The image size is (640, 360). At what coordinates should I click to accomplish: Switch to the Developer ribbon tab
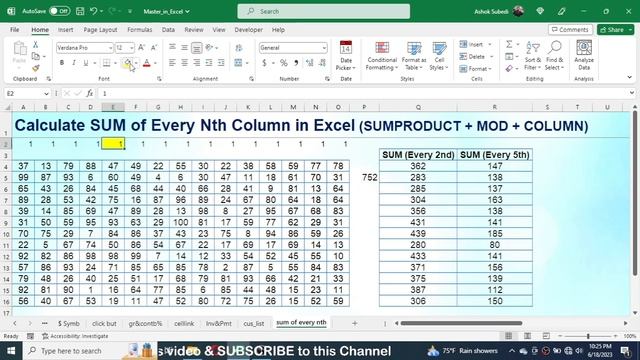[249, 30]
